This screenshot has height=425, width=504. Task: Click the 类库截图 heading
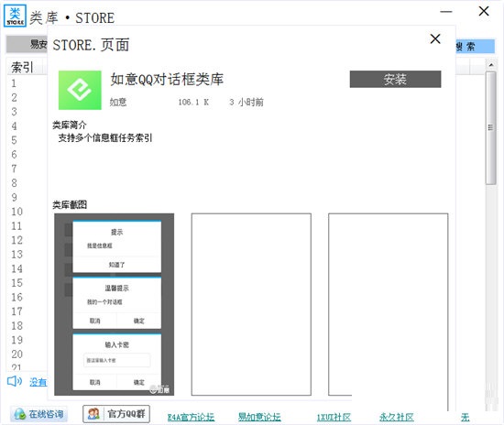(x=70, y=204)
